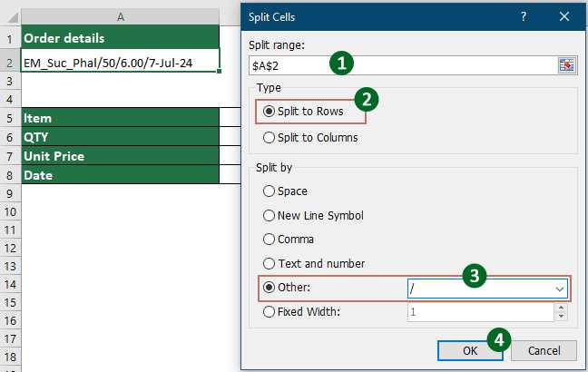Select row 14 header
Viewport: 588px width, 372px height.
pyautogui.click(x=11, y=284)
